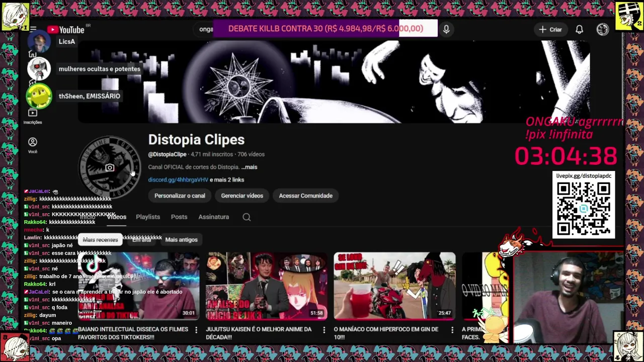Open the 'e mais 2 links' link
This screenshot has height=362, width=644.
[227, 179]
